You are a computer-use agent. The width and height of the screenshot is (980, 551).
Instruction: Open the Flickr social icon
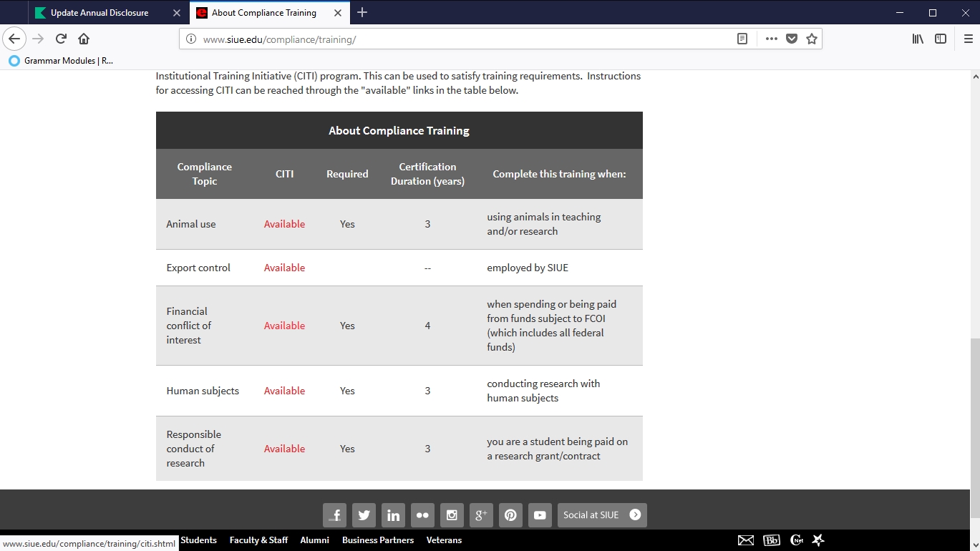[x=422, y=515]
